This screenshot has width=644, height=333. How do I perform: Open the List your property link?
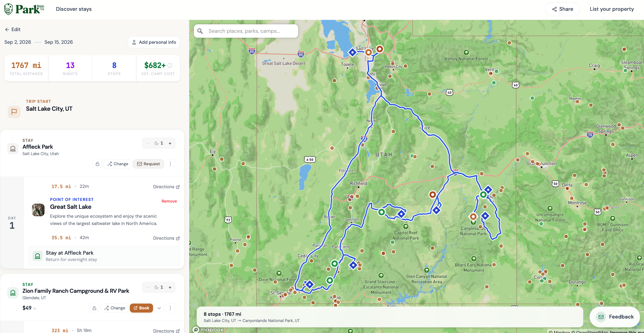point(612,9)
